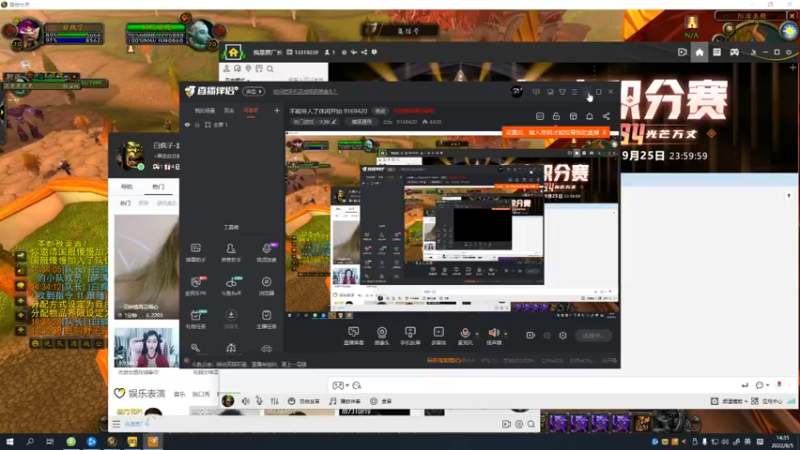Viewport: 800px width, 450px height.
Task: Open the female streamer thumbnail
Action: pos(146,348)
